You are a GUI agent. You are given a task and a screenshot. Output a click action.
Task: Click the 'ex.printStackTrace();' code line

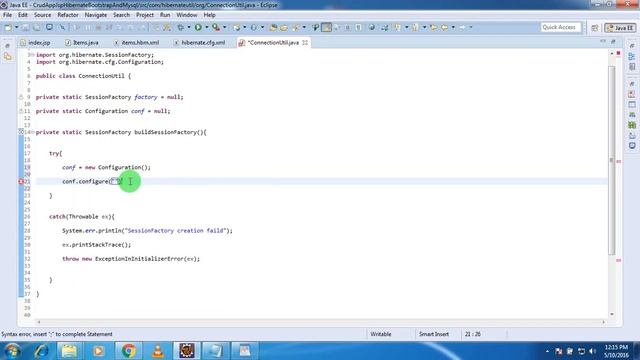[x=96, y=245]
